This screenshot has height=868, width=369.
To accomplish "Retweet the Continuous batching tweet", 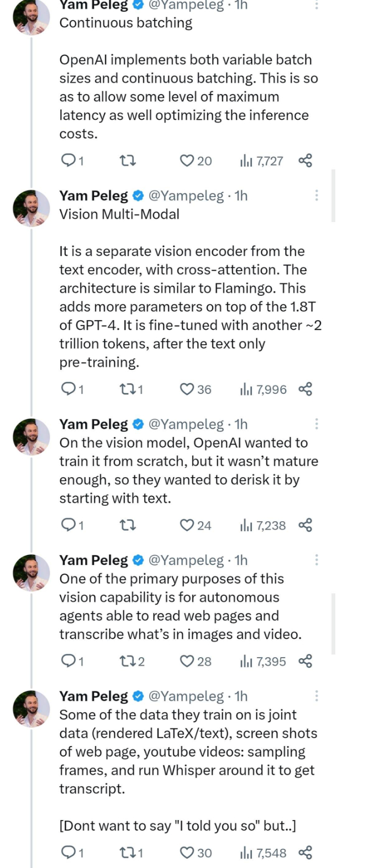I will tap(128, 161).
